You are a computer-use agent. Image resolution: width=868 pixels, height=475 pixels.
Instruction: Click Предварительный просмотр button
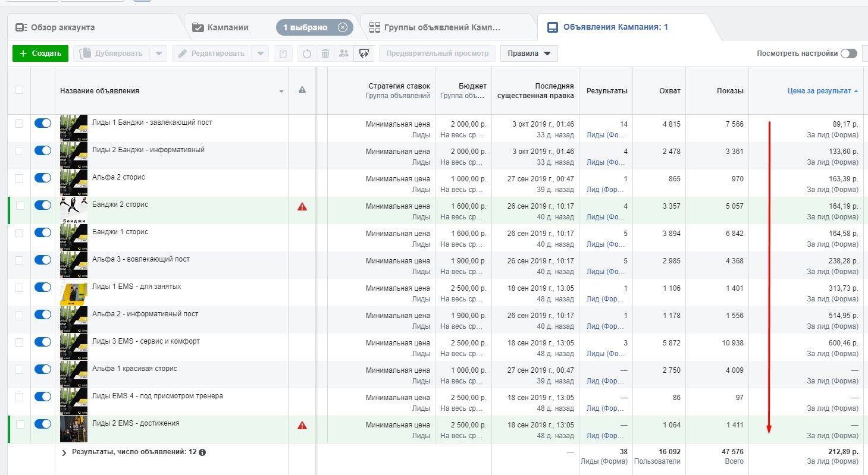(x=437, y=54)
